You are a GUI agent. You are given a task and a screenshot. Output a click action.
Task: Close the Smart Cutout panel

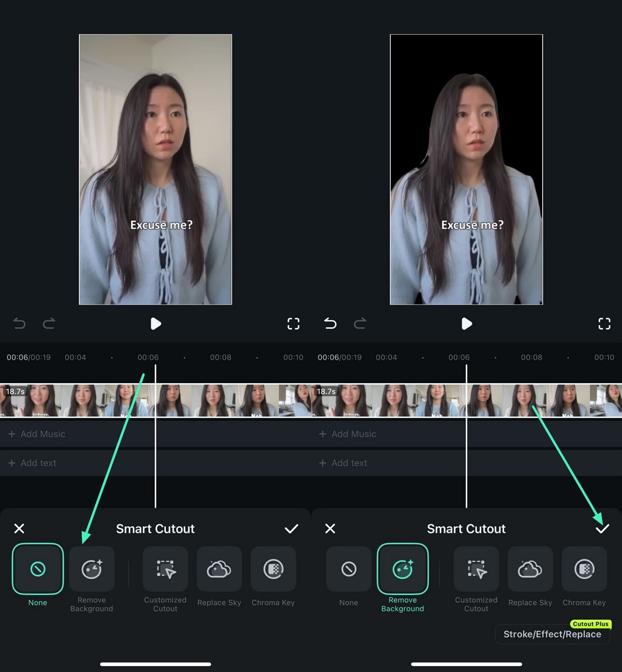coord(20,529)
